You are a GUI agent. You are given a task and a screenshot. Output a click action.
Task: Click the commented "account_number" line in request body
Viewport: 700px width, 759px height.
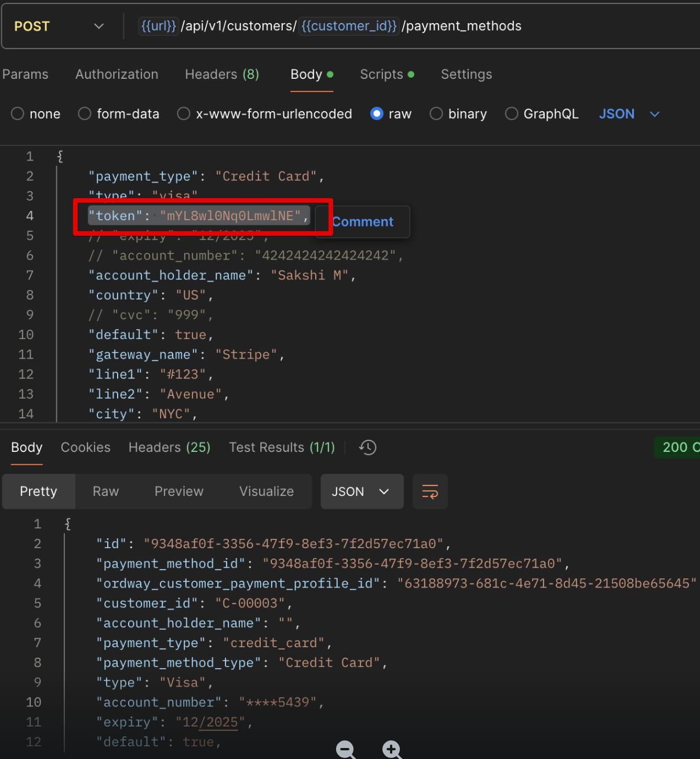point(246,256)
